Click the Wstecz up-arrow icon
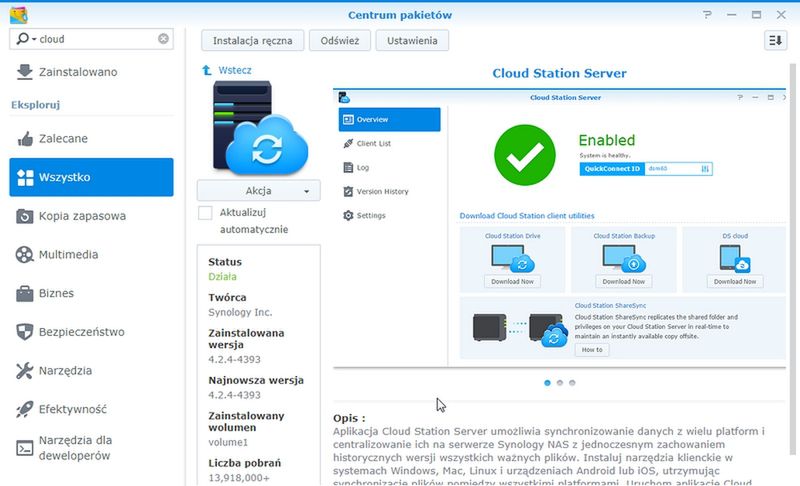800x486 pixels. click(x=207, y=70)
